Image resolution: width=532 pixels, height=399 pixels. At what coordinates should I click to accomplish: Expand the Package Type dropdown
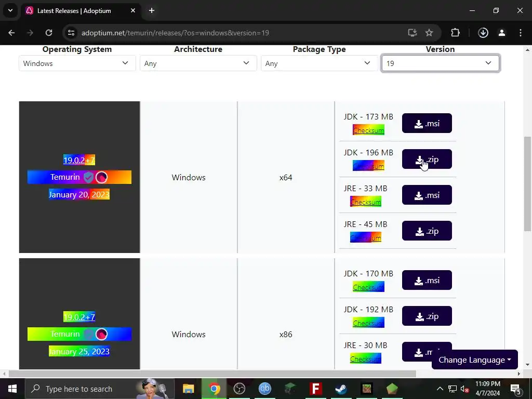[x=320, y=63]
